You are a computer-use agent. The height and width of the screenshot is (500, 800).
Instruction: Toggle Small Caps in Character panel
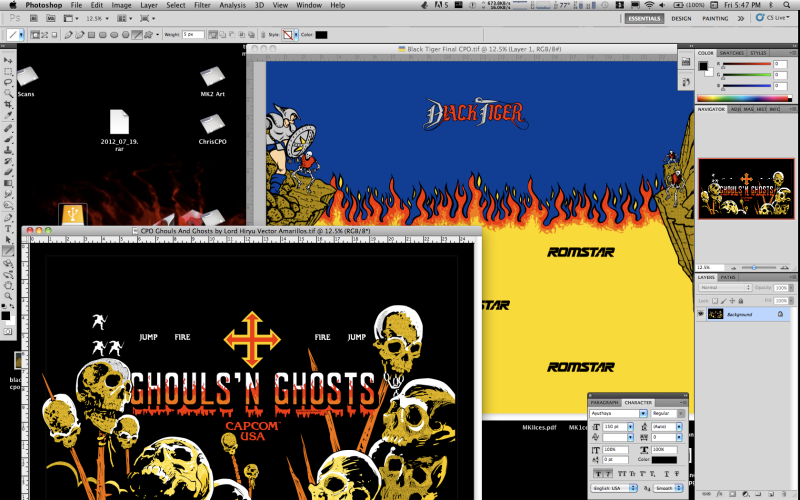tap(632, 474)
